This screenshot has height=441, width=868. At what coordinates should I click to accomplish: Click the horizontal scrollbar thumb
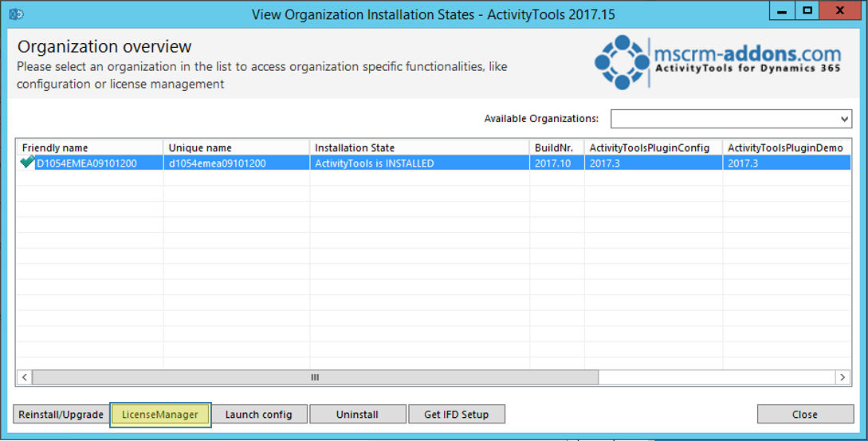(x=315, y=377)
